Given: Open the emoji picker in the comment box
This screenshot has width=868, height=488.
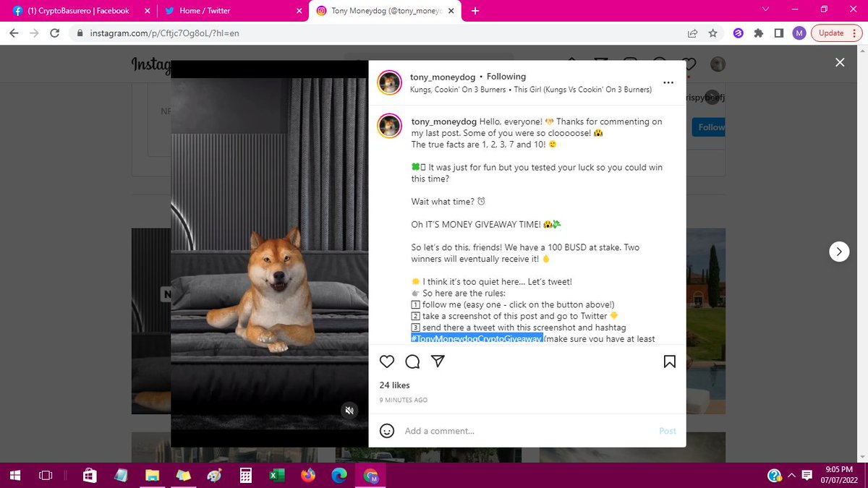Looking at the screenshot, I should 387,431.
